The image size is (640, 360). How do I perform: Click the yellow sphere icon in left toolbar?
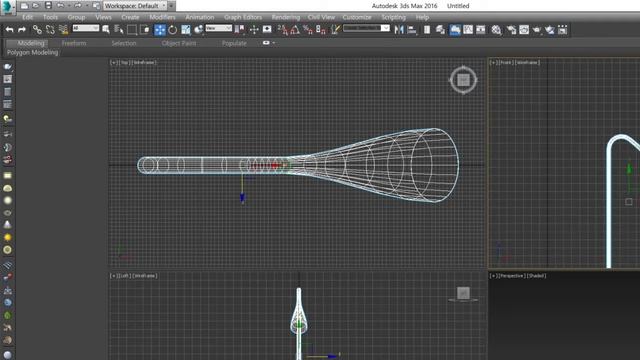pyautogui.click(x=7, y=237)
